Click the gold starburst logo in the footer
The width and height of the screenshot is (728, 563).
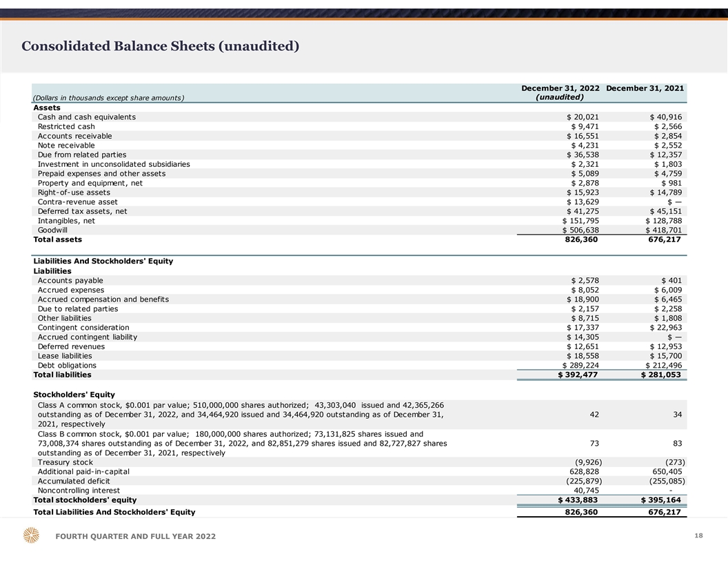click(31, 536)
